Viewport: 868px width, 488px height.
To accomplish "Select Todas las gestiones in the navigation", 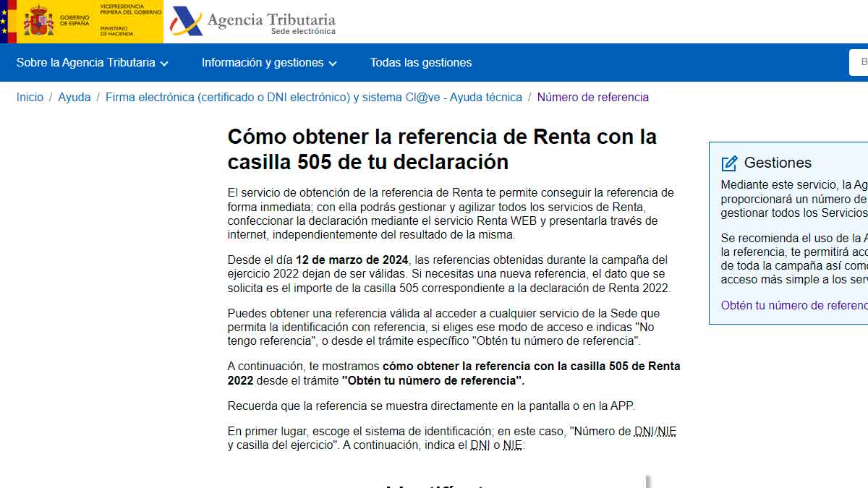I will coord(421,63).
